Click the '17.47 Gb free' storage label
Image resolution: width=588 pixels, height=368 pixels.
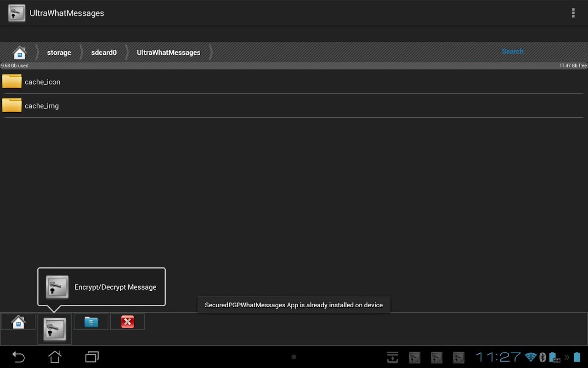coord(573,66)
